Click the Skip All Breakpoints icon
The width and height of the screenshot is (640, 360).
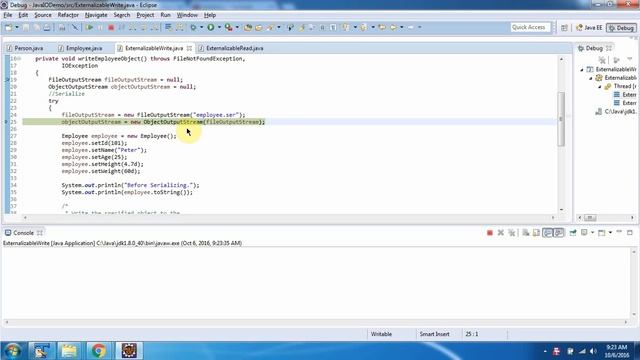point(75,28)
